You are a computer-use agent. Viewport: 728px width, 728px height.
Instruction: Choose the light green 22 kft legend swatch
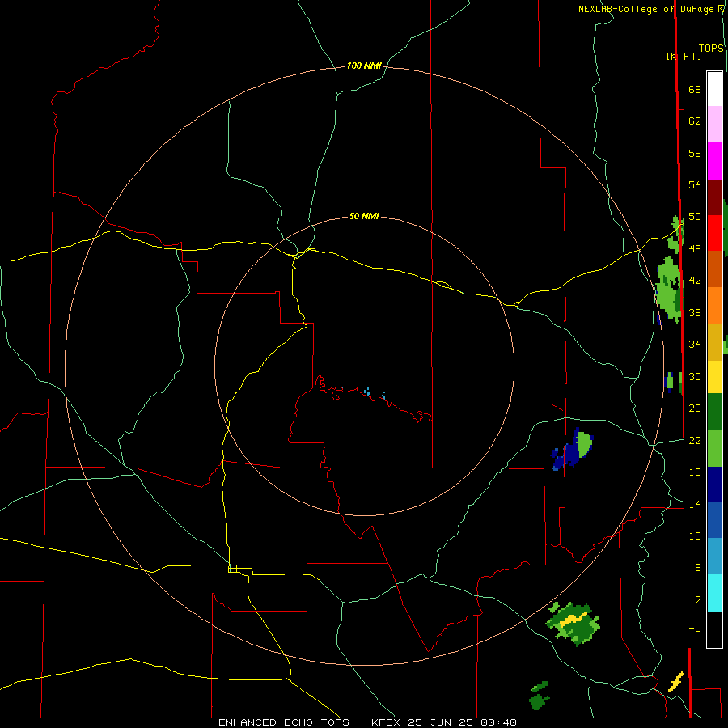pos(714,448)
